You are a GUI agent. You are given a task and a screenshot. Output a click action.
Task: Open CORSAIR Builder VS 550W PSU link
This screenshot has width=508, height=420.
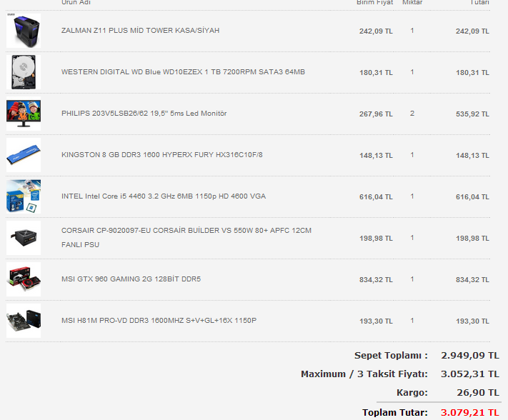click(186, 231)
